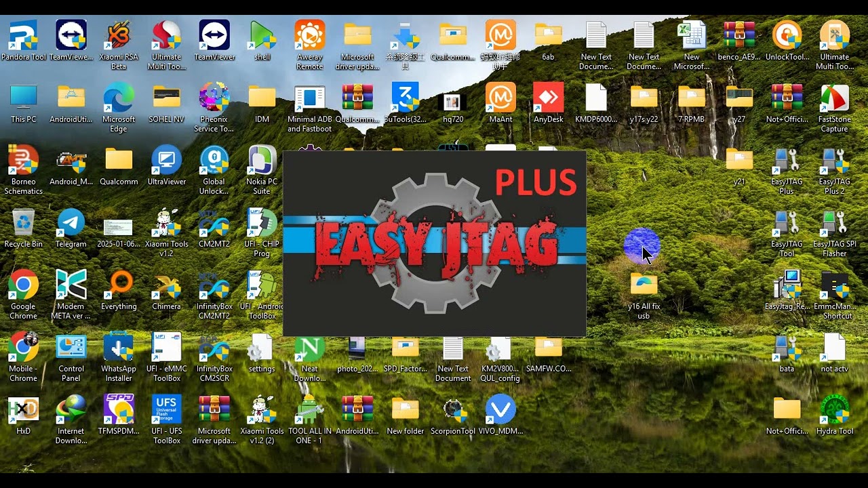Launch UFI - UFS ToolBox icon
This screenshot has height=488, width=868.
(x=166, y=420)
